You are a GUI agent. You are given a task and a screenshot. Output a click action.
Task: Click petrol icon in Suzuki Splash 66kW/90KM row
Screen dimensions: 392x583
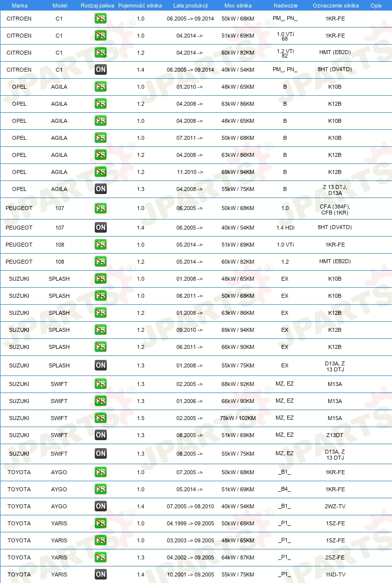(100, 347)
